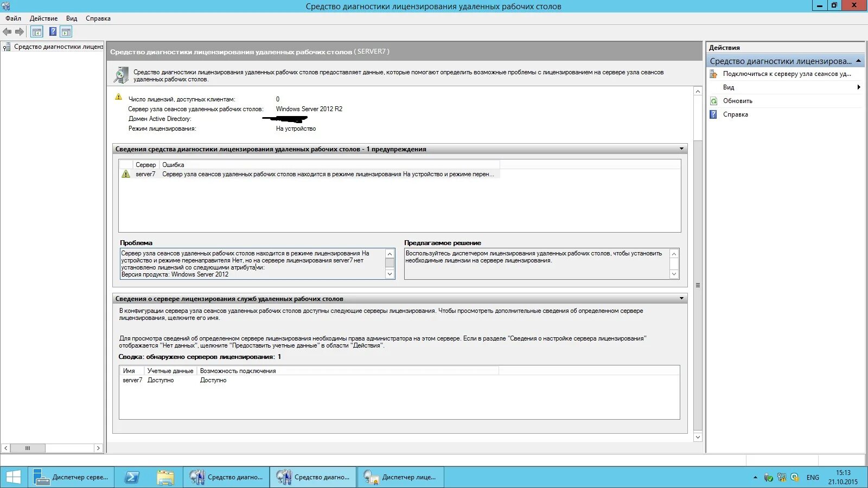
Task: Click main pane scrollbar down arrow
Action: click(x=698, y=437)
